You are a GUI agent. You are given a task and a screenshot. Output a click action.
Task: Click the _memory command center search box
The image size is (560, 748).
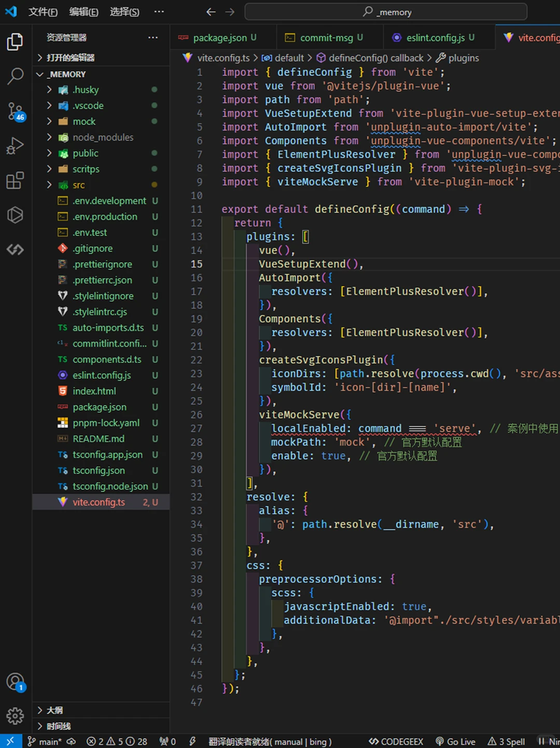pyautogui.click(x=386, y=11)
